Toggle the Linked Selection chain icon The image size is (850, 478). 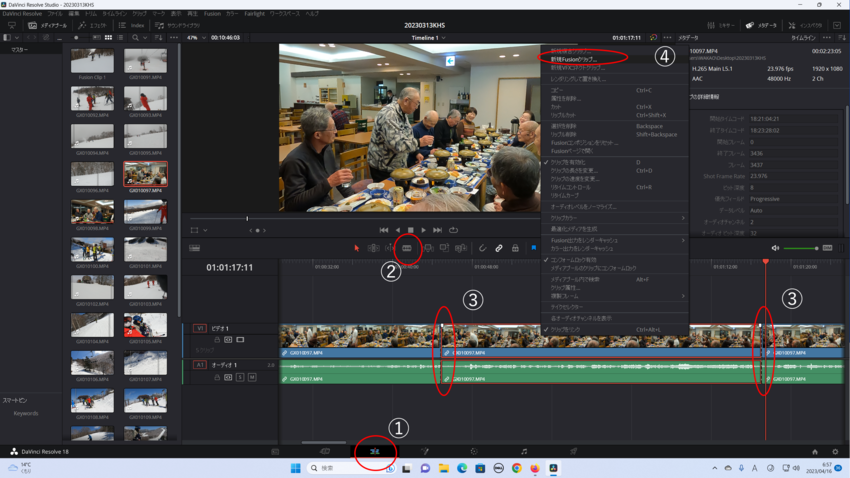pyautogui.click(x=499, y=248)
